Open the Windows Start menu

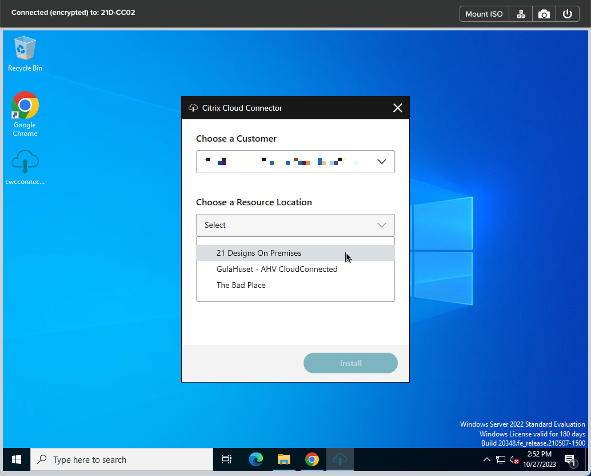point(16,459)
